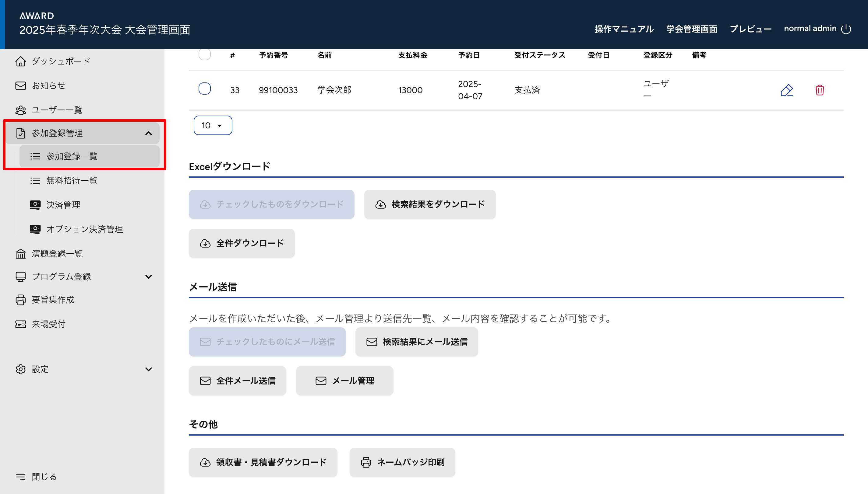The width and height of the screenshot is (868, 494).
Task: Click the ネームバッジ印刷 button
Action: tap(402, 462)
